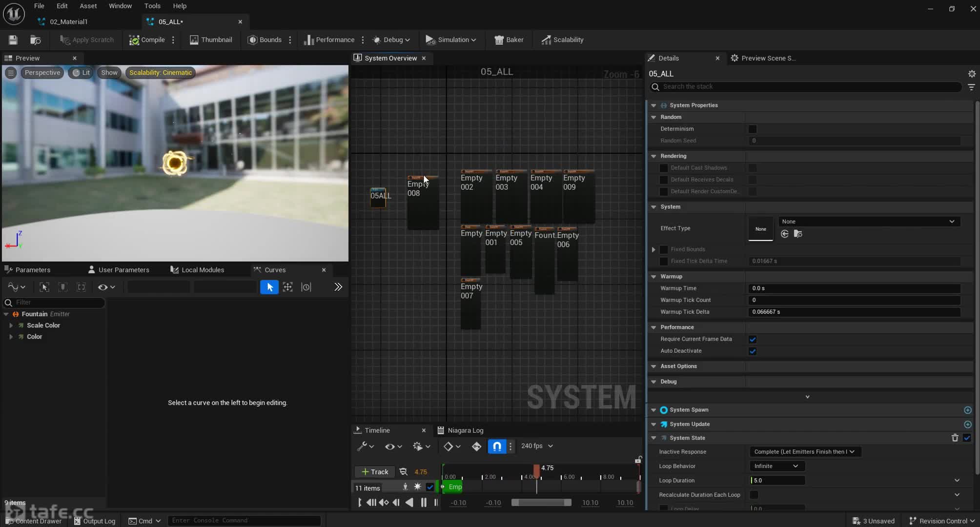Open the Asset menu
The height and width of the screenshot is (527, 980).
[88, 6]
